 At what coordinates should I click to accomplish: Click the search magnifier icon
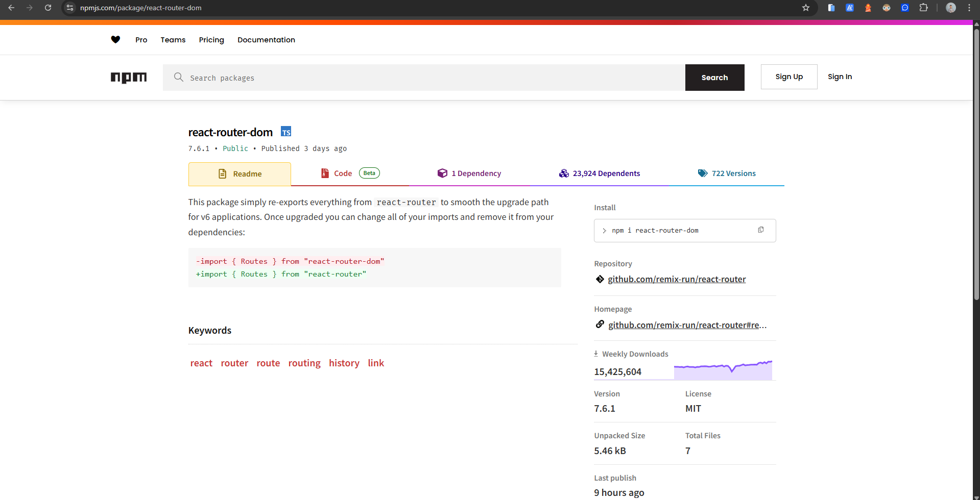click(x=179, y=77)
